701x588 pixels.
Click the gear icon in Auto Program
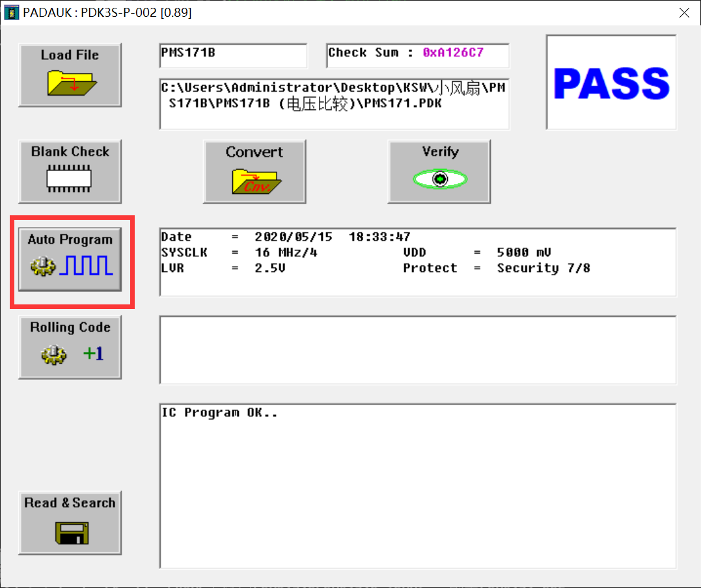tap(43, 266)
